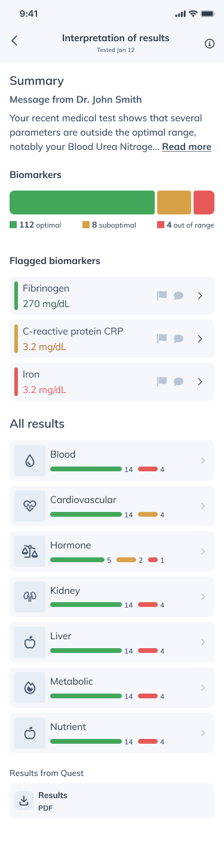The width and height of the screenshot is (224, 868).
Task: Click the Kidney category icon
Action: (30, 597)
